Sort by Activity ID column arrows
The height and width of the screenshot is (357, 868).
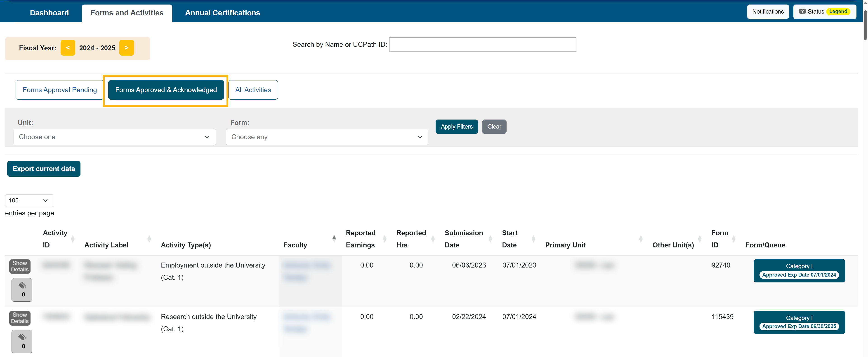click(x=73, y=239)
